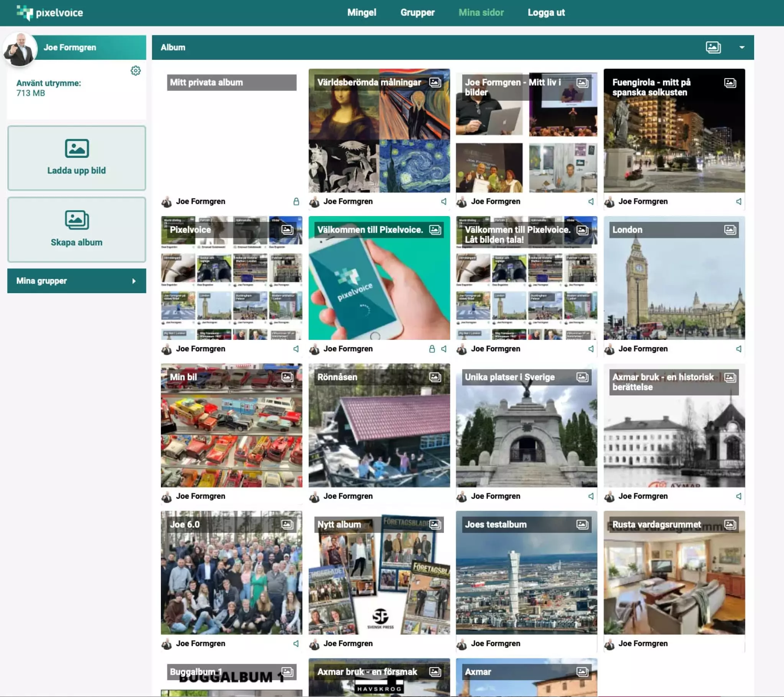
Task: Open the Rusta vardagsrummet living room thumbnail
Action: (x=674, y=572)
